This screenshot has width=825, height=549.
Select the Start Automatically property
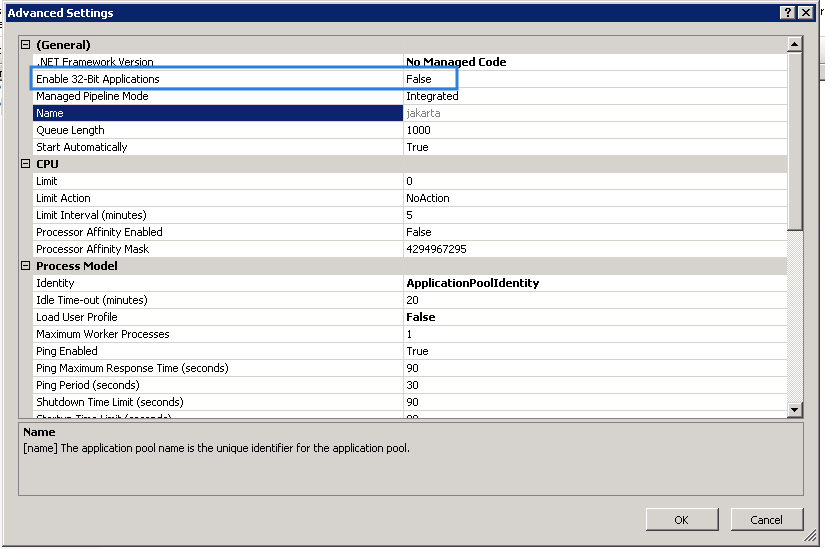pyautogui.click(x=82, y=147)
